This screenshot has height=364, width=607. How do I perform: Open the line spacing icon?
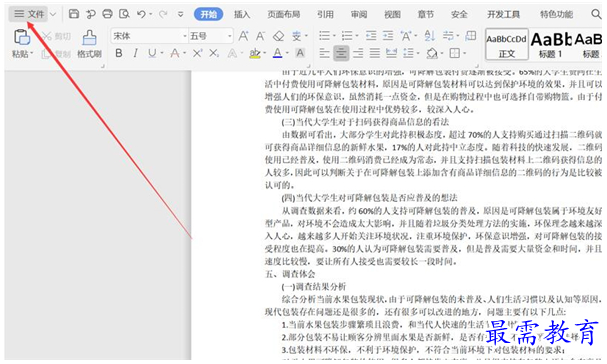click(x=408, y=53)
